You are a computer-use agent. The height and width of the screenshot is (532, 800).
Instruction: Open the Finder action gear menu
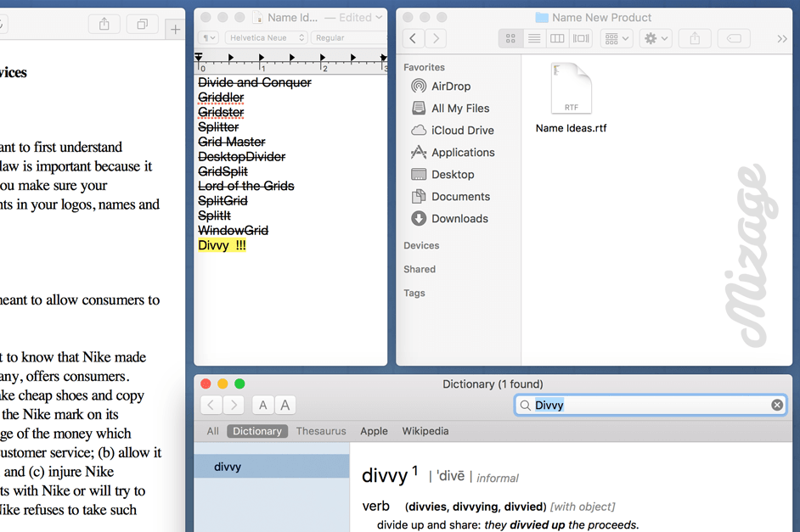pos(656,38)
